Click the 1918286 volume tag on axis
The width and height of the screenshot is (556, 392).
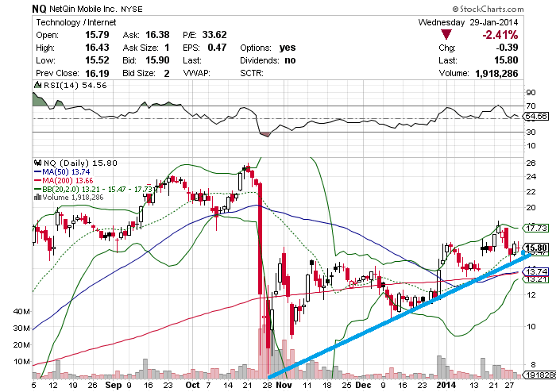pos(540,375)
